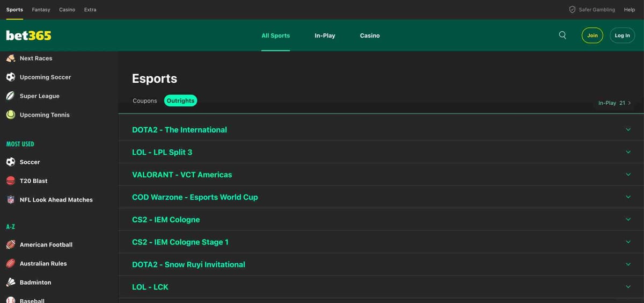644x303 pixels.
Task: Click the Super League rugby ball icon
Action: click(11, 96)
